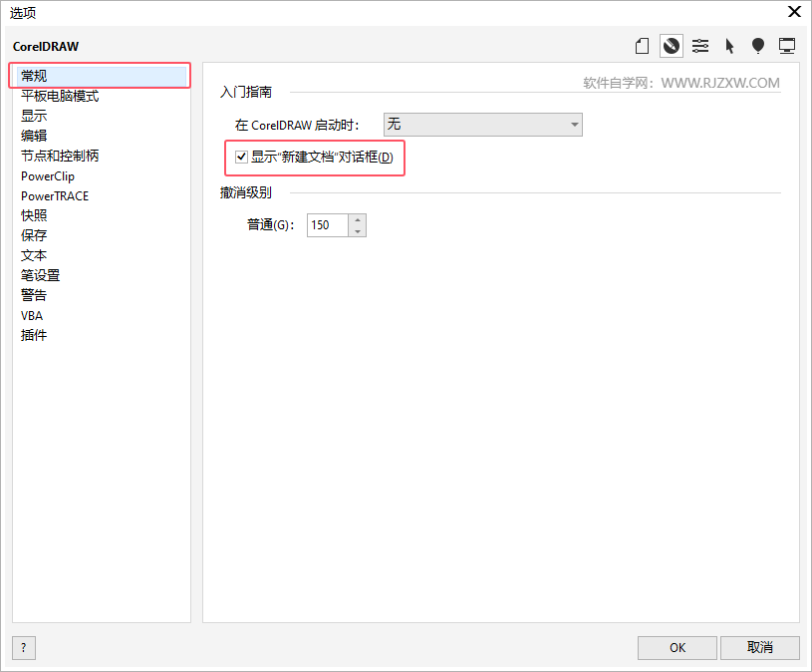812x672 pixels.
Task: Open help with the question mark button
Action: pos(24,648)
